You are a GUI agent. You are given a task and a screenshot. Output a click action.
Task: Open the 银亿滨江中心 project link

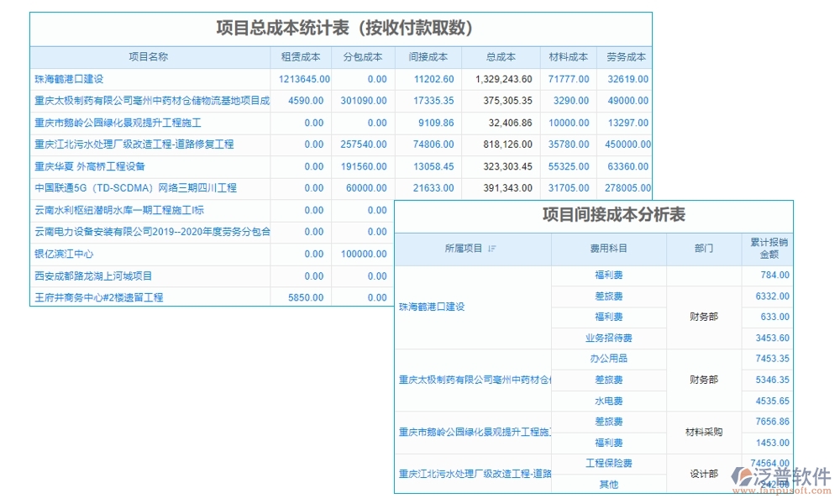65,254
